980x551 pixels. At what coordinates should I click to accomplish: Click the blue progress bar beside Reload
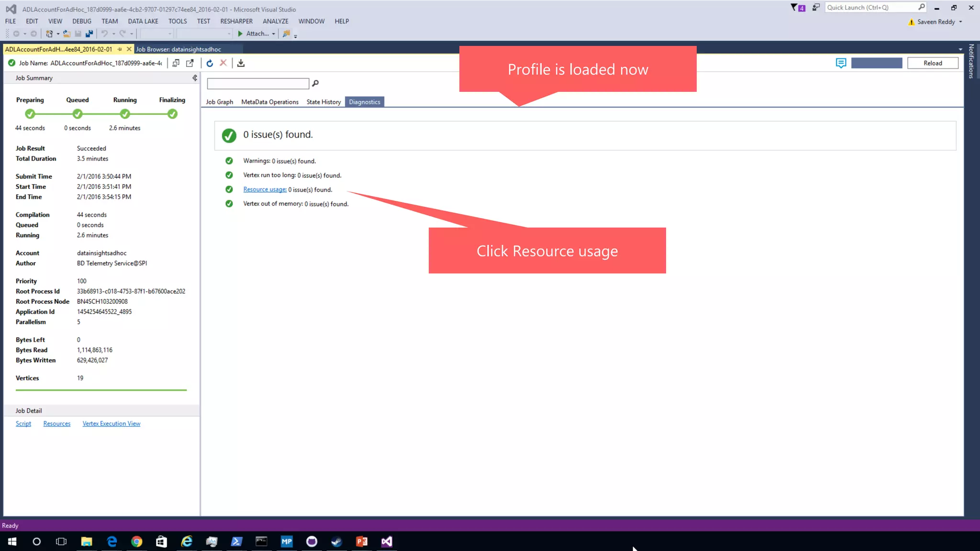pos(877,63)
